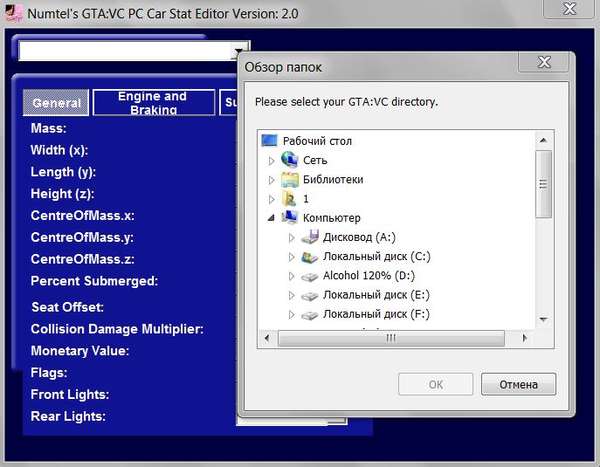Expand the Библиотеки tree node

(271, 180)
